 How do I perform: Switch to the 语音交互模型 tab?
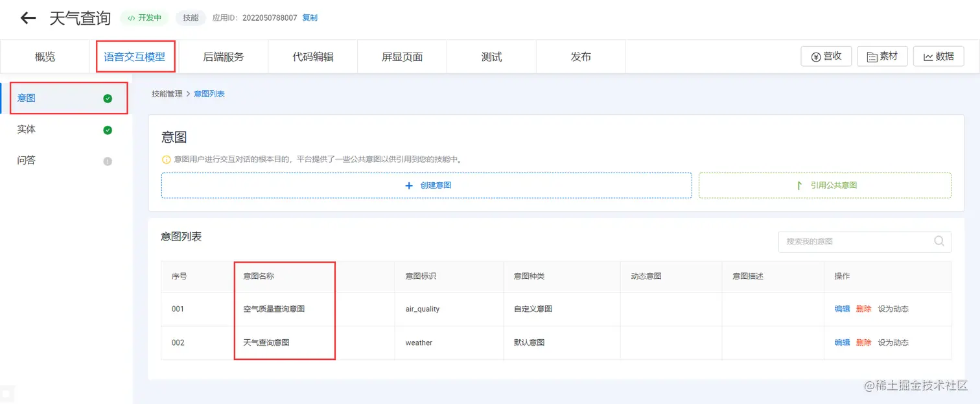[x=135, y=57]
